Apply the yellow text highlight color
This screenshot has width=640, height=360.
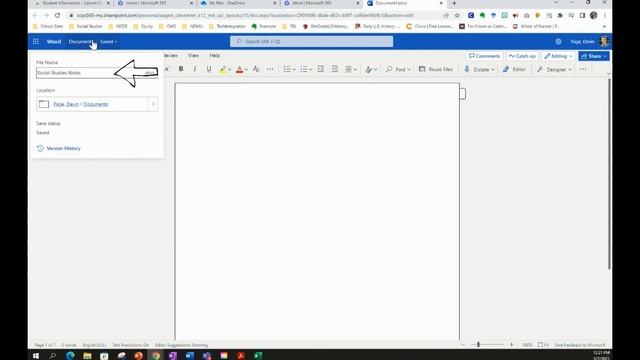222,70
